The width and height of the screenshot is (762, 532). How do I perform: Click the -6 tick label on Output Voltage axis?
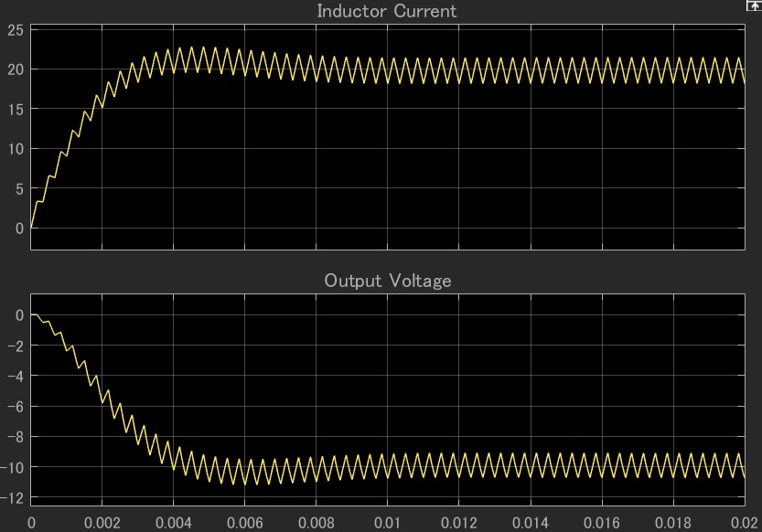pyautogui.click(x=16, y=407)
